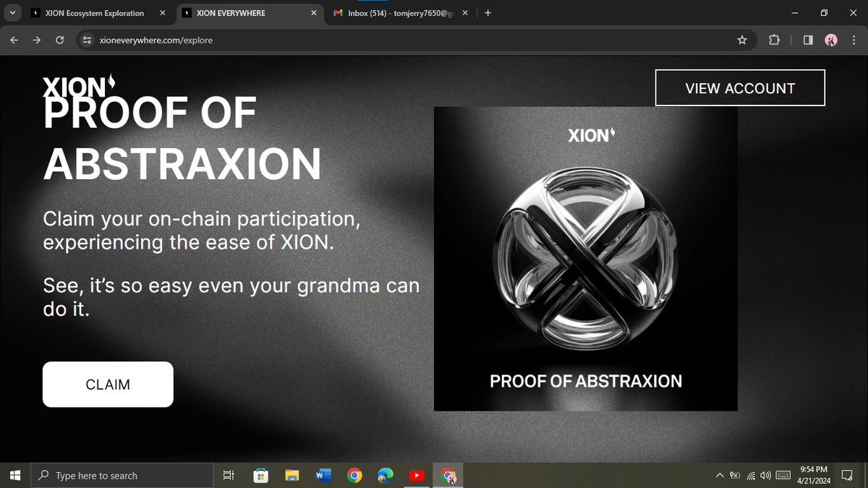Click the CLAIM button
This screenshot has height=488, width=868.
(108, 385)
